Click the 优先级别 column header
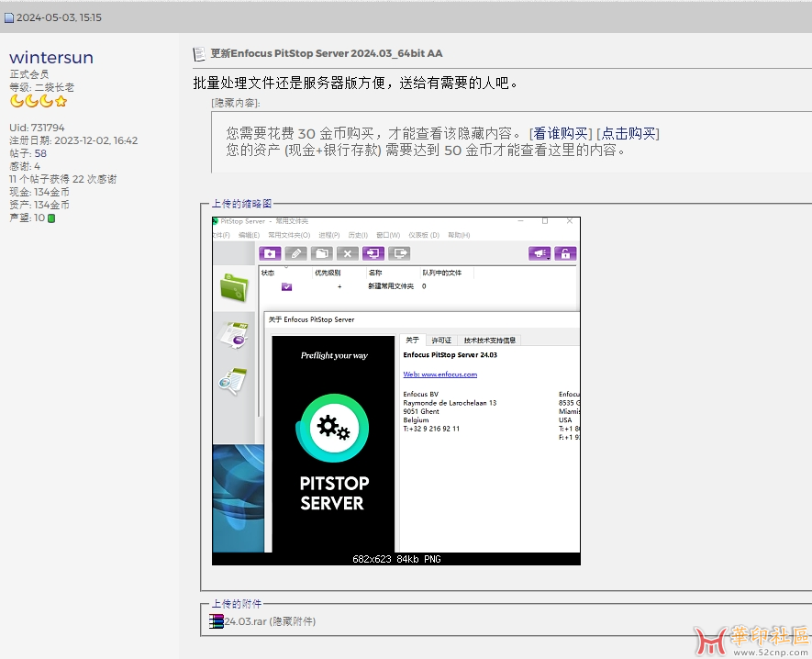 [x=328, y=273]
